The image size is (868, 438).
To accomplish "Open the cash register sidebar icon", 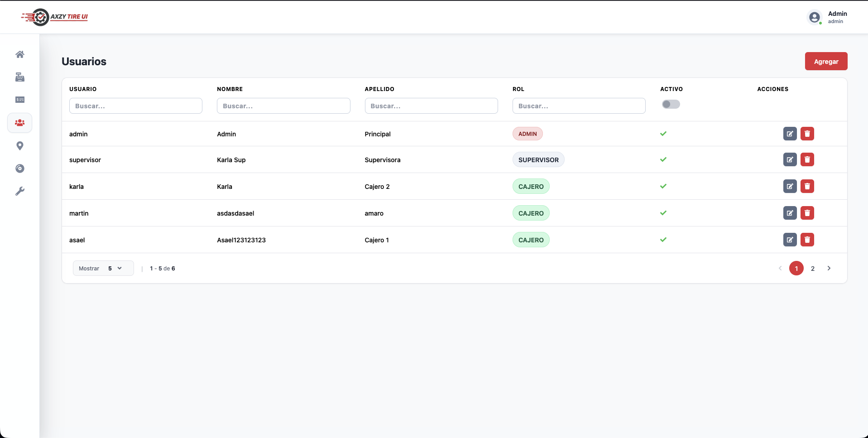I will tap(20, 77).
